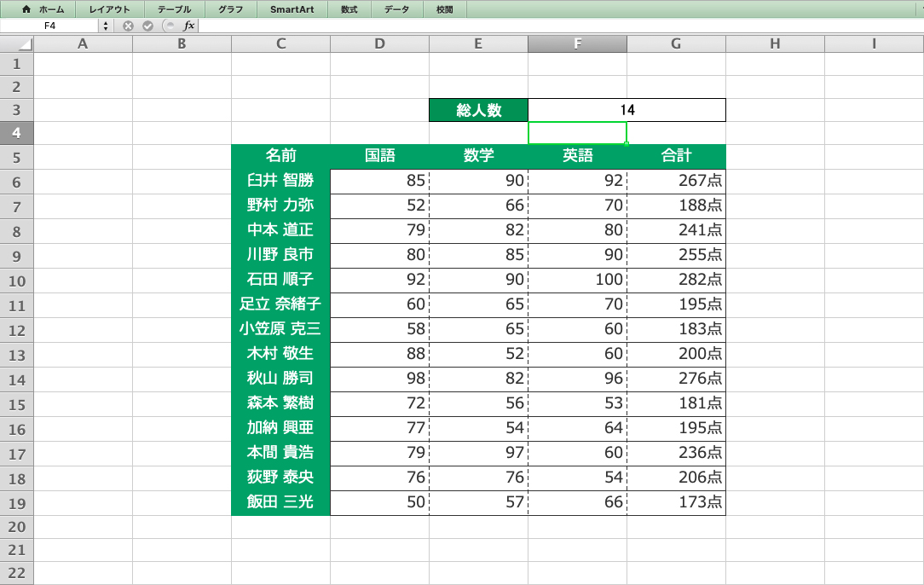Click the 数学 header cell
The image size is (924, 585).
pos(478,156)
